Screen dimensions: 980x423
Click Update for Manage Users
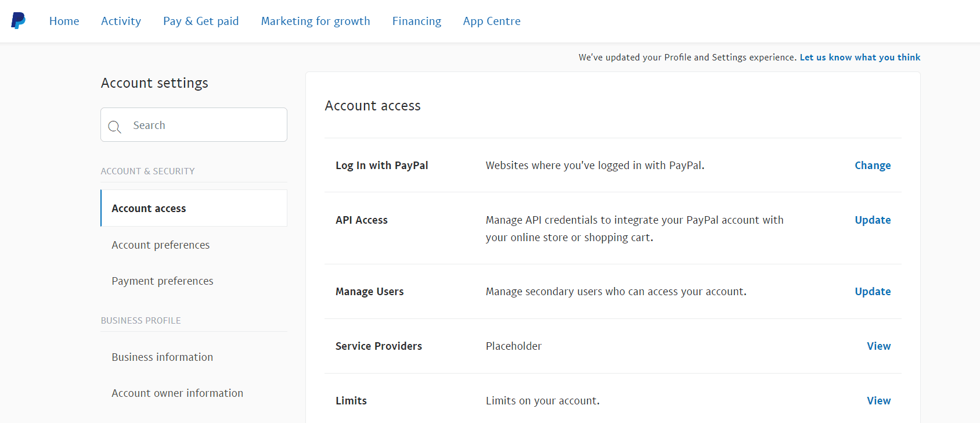873,291
